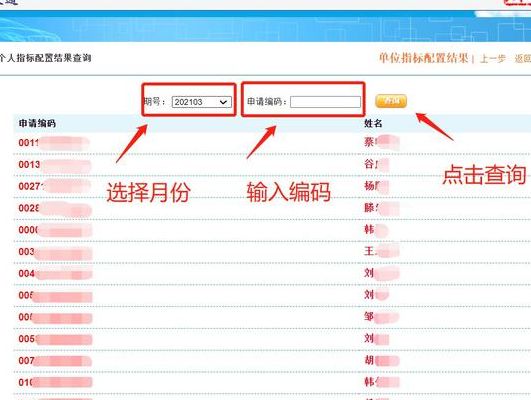Click the name starting with 胡
The height and width of the screenshot is (400, 531).
[381, 360]
